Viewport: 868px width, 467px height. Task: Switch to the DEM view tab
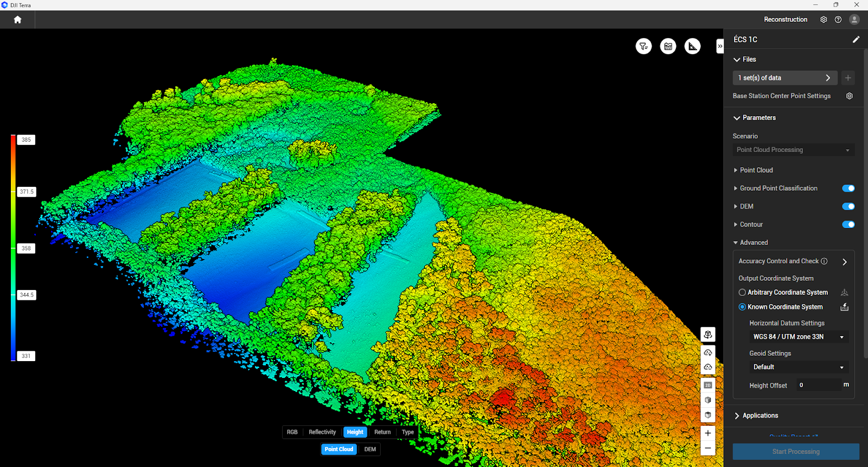[370, 449]
